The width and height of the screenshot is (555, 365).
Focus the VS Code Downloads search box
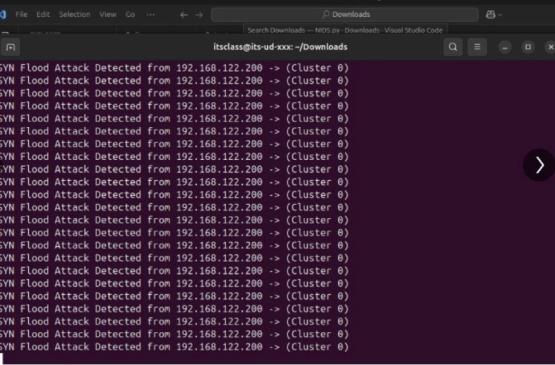click(x=345, y=15)
